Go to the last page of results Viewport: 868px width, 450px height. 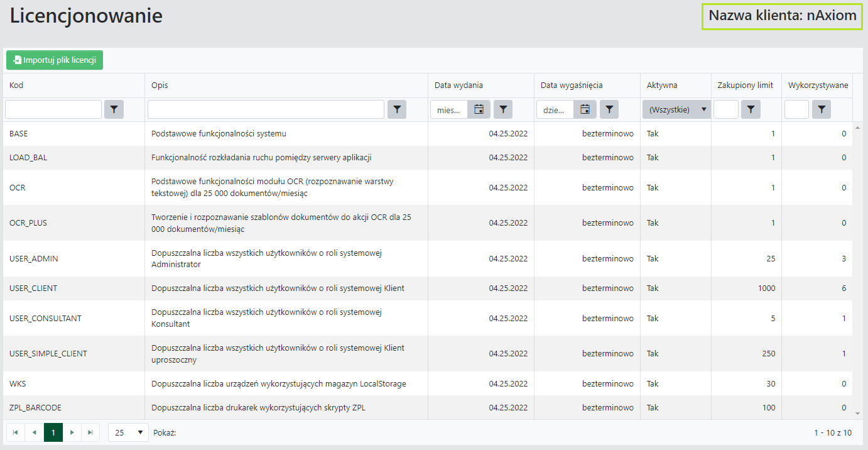(x=90, y=432)
